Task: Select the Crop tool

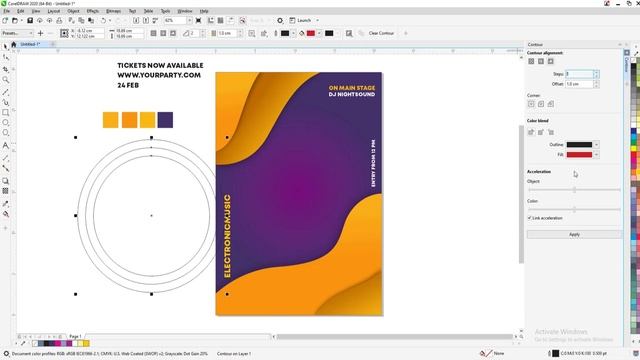Action: tap(6, 69)
